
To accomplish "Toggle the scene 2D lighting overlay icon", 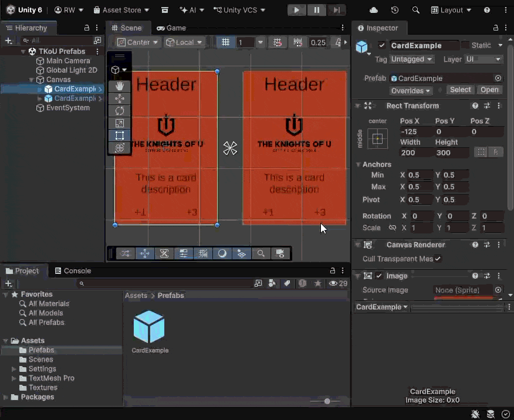I will [x=222, y=253].
